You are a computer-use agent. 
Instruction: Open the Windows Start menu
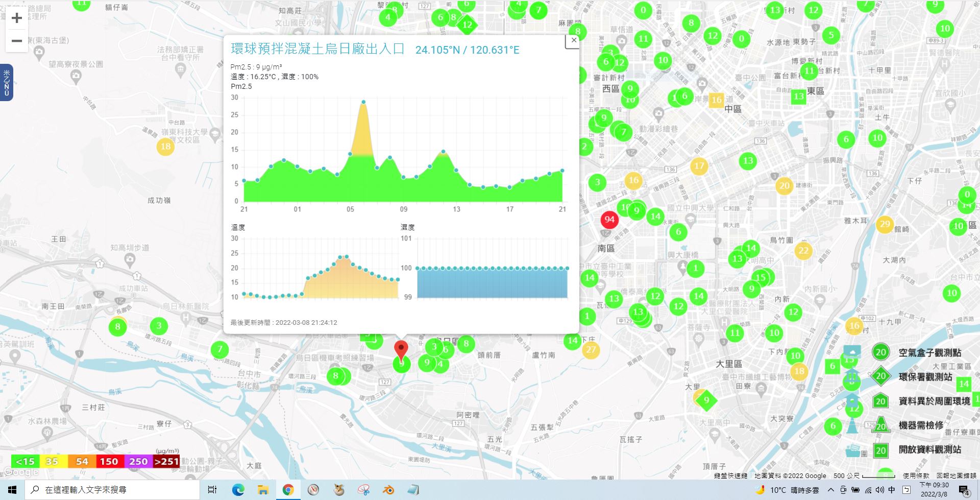tap(12, 490)
